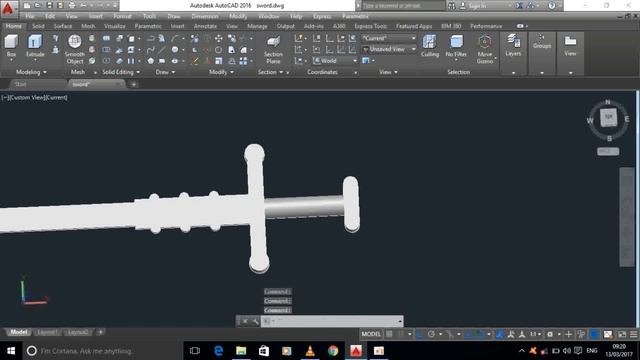
Task: Add a new layout with plus button
Action: click(x=100, y=332)
